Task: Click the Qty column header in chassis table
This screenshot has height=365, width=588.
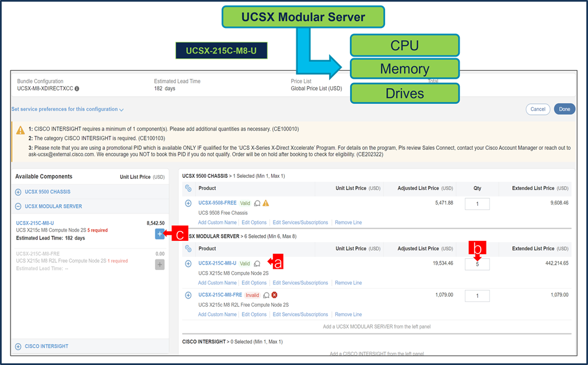Action: pyautogui.click(x=477, y=188)
